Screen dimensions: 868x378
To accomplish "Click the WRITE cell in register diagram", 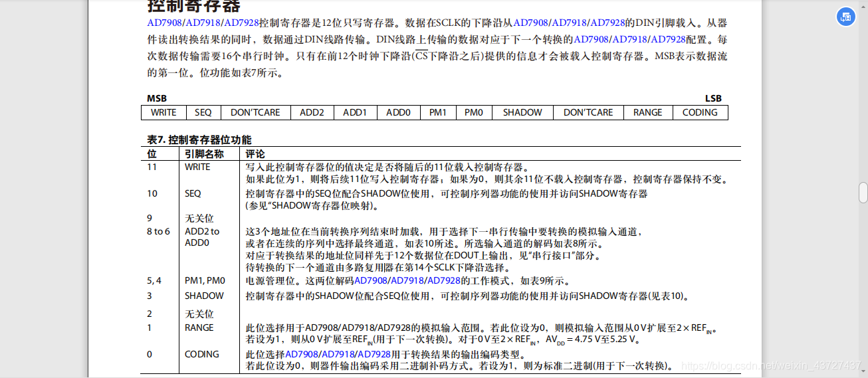I will pyautogui.click(x=163, y=112).
